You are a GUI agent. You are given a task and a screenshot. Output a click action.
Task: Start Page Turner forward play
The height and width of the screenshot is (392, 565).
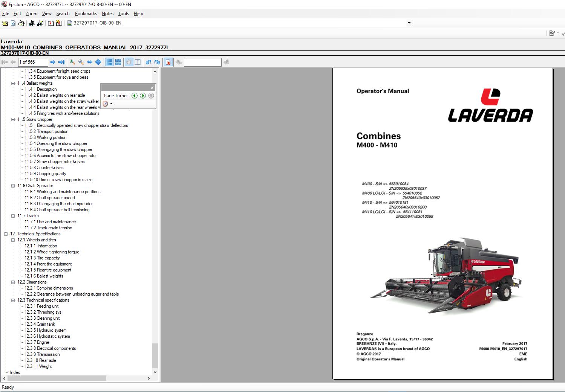143,96
